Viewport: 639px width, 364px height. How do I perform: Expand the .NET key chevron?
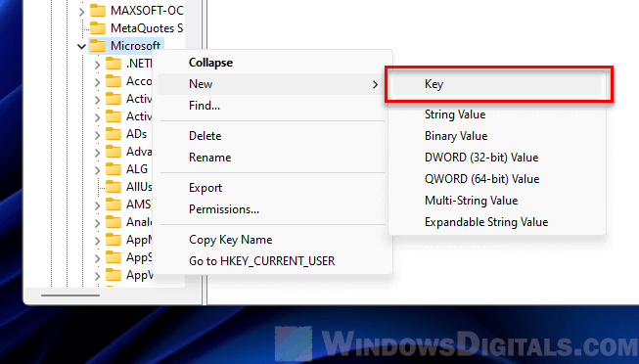[98, 65]
